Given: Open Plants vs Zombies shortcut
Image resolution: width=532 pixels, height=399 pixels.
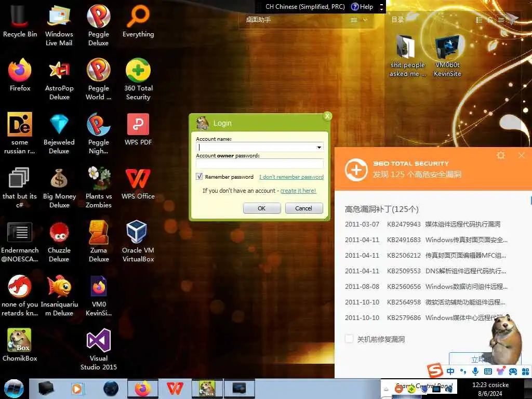Looking at the screenshot, I should point(98,187).
